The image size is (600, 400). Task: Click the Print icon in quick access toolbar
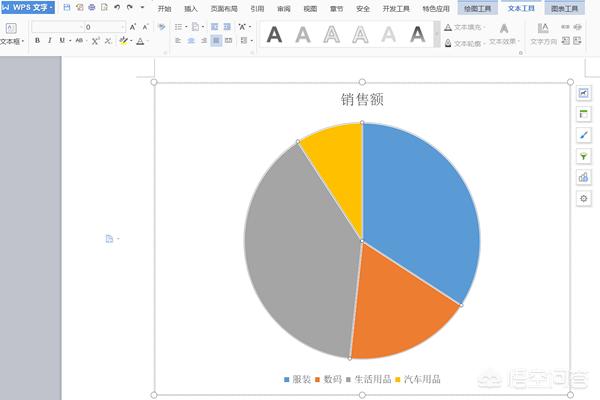92,7
